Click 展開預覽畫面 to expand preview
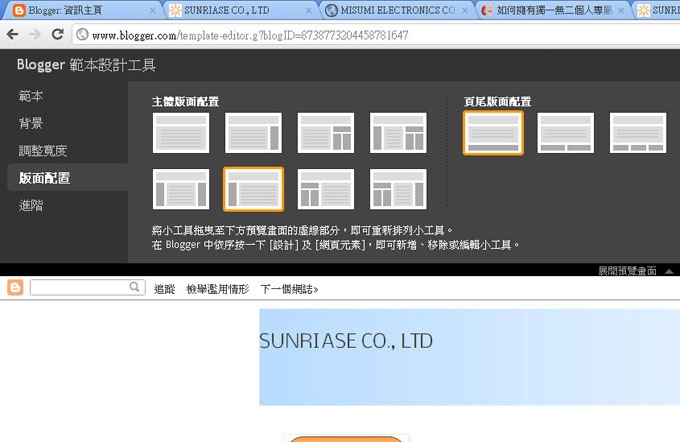Viewport: 680px width, 442px height. [x=627, y=271]
